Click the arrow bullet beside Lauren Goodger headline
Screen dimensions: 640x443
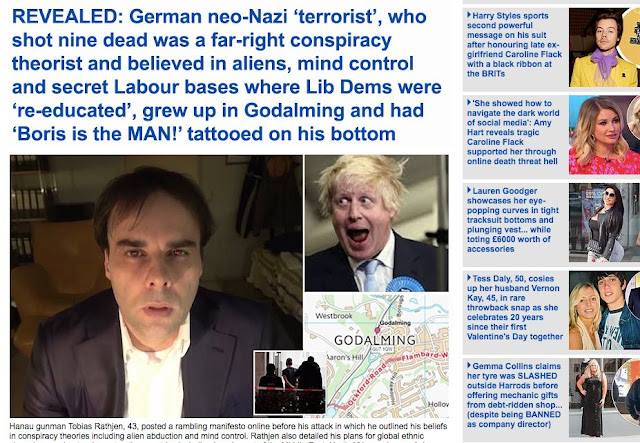pyautogui.click(x=469, y=190)
